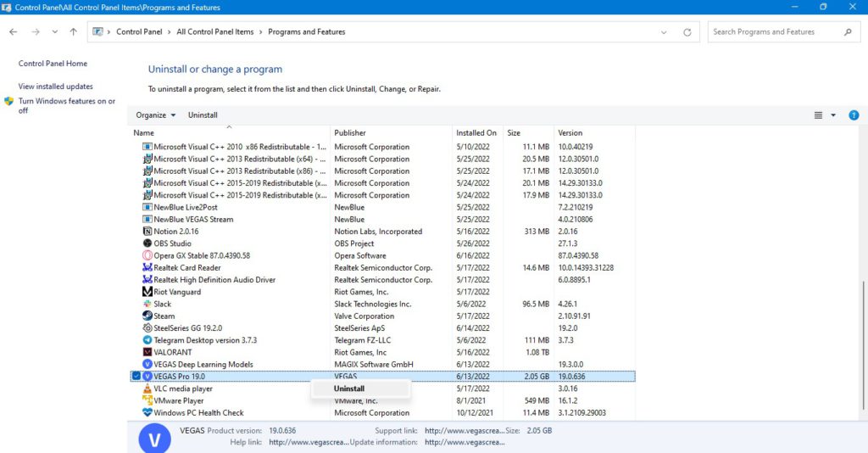Open the Organize dropdown menu

click(156, 115)
